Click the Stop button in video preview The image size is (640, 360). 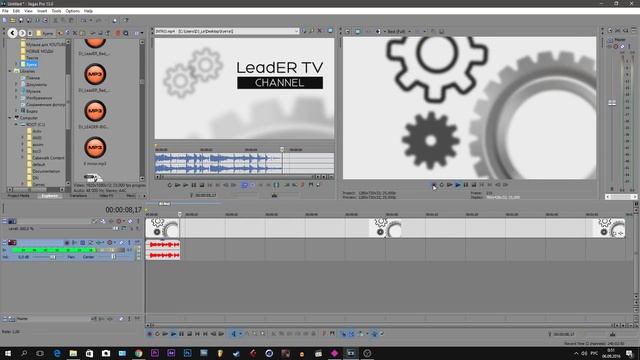473,185
